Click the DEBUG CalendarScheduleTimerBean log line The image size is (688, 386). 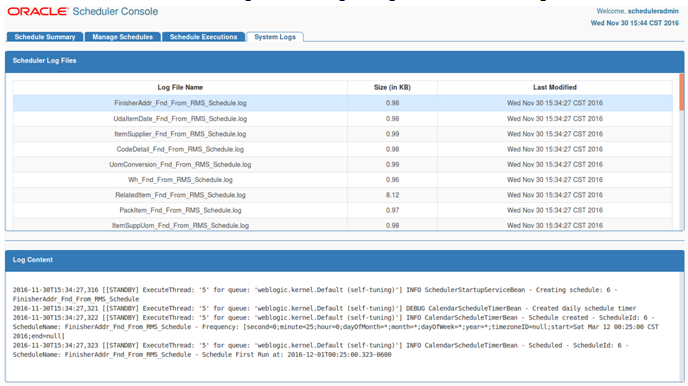(324, 308)
